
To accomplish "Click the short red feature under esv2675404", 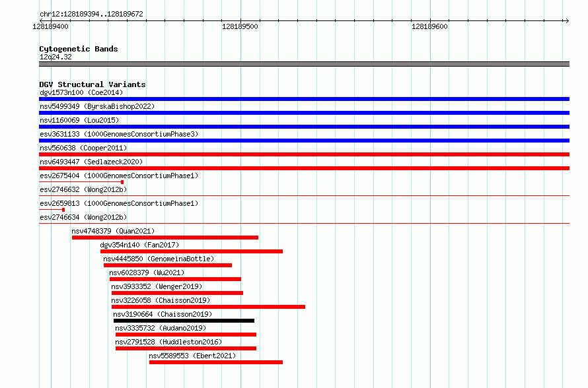I will pyautogui.click(x=81, y=182).
